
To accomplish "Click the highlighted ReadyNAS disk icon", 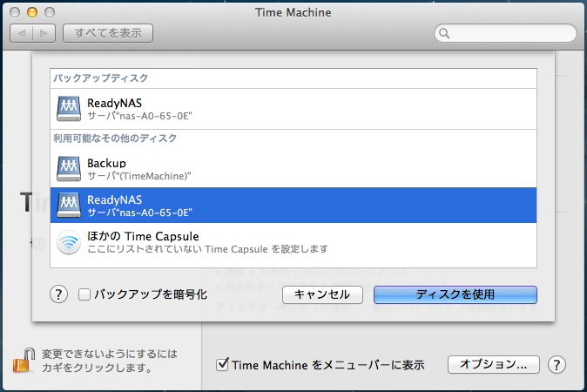I will coord(68,206).
